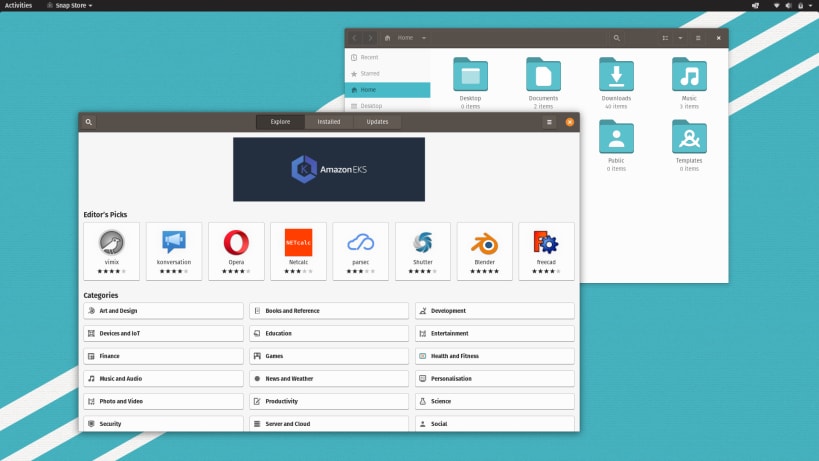The width and height of the screenshot is (819, 461).
Task: Open the Netcalc app tile
Action: click(x=298, y=251)
